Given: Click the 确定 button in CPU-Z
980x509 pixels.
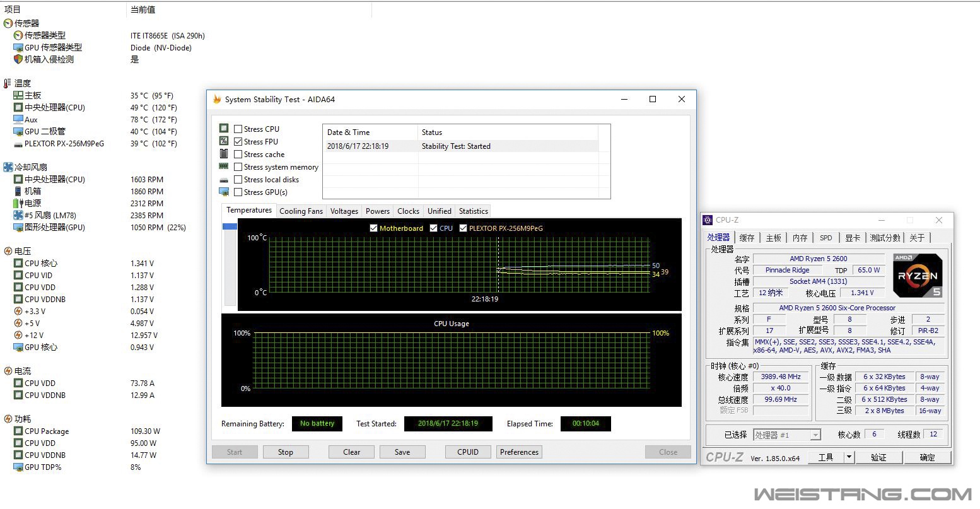Looking at the screenshot, I should click(927, 457).
